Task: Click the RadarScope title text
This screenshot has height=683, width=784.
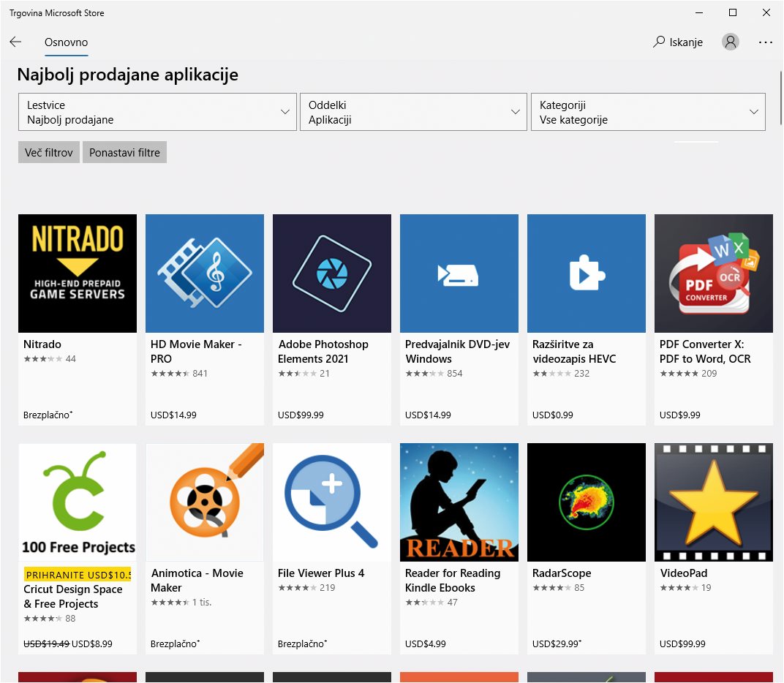Action: pos(562,573)
